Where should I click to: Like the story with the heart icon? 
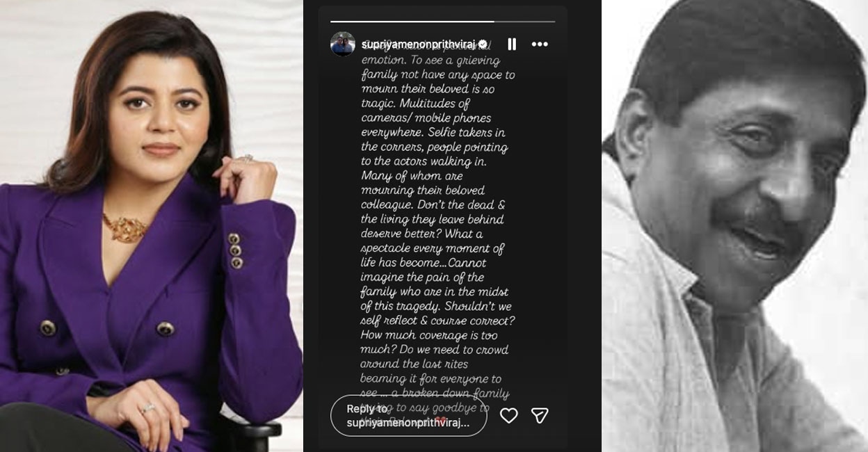tap(509, 416)
